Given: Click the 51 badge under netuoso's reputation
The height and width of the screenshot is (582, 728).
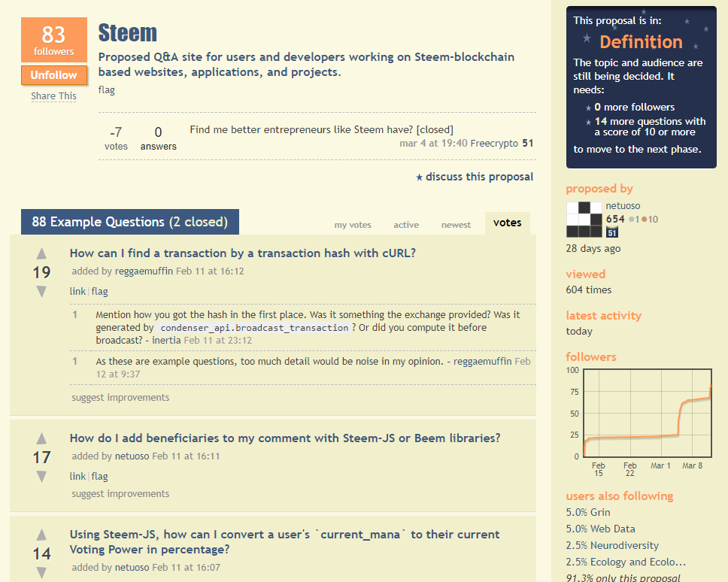Looking at the screenshot, I should [612, 232].
